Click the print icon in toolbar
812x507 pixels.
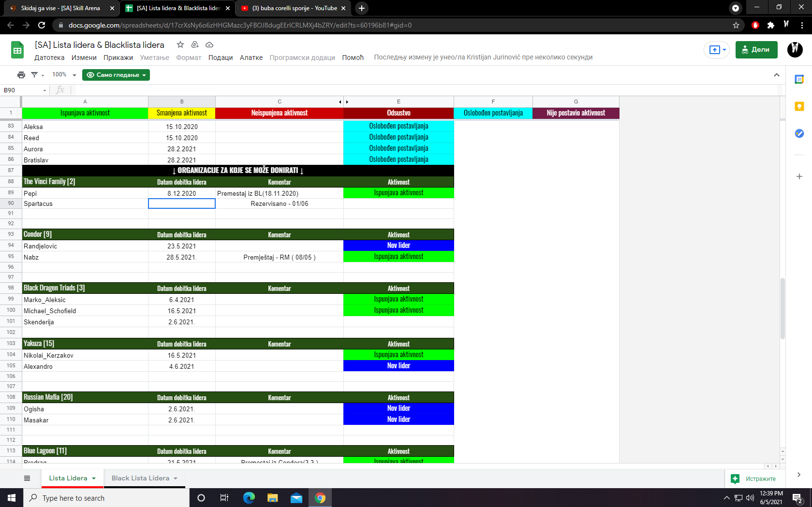pyautogui.click(x=21, y=75)
